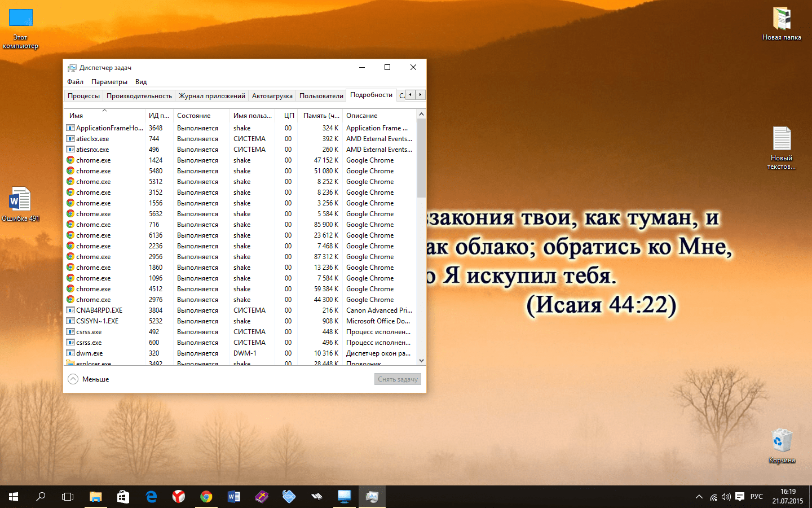Select dwm.exe process row
This screenshot has width=812, height=508.
point(241,353)
